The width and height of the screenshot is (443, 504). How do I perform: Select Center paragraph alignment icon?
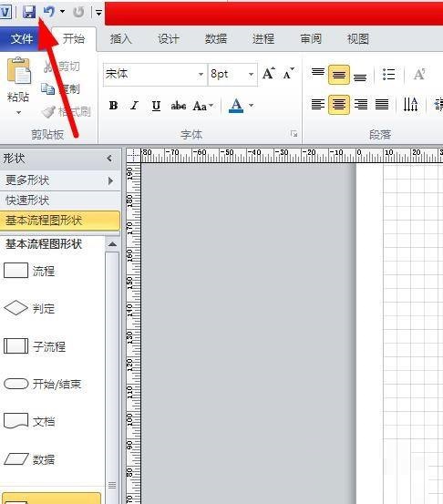click(339, 105)
